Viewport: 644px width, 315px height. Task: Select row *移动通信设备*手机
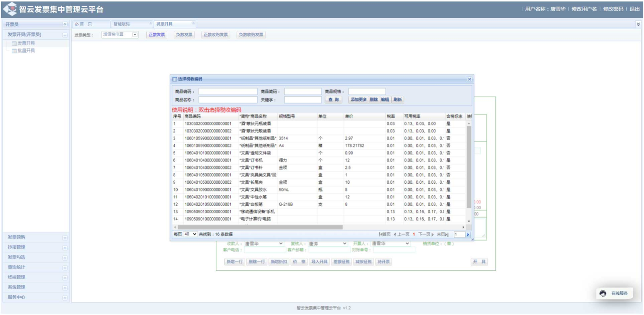point(320,212)
